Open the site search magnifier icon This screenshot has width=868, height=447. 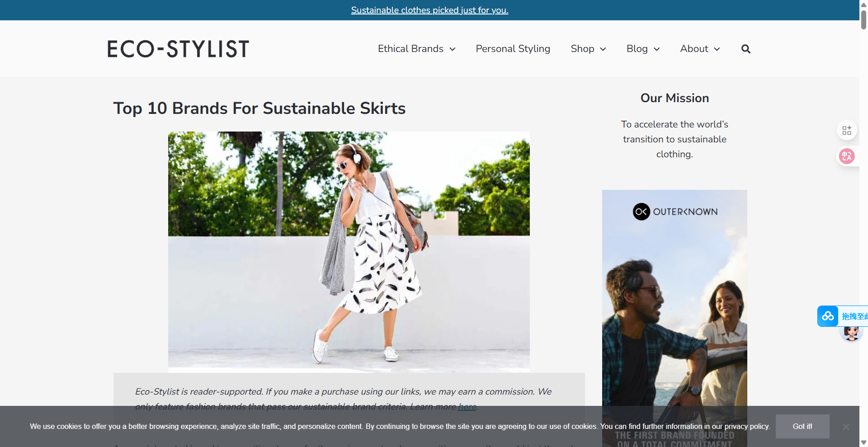[746, 49]
